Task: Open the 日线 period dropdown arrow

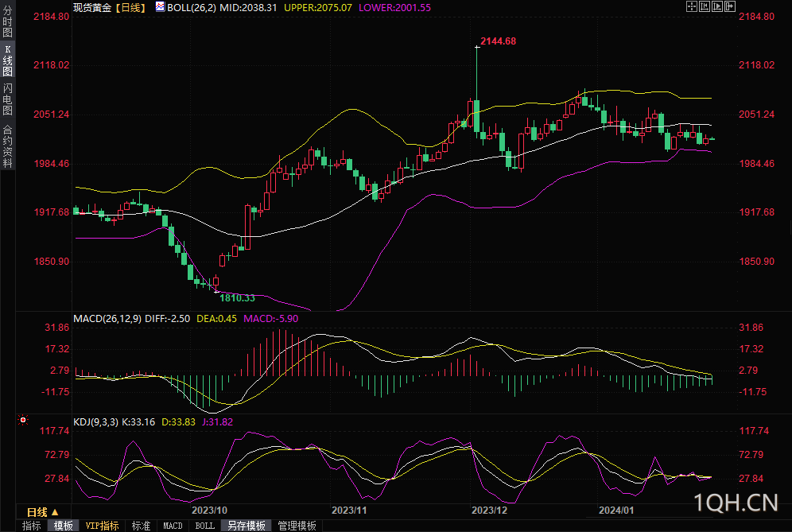Action: [x=55, y=512]
